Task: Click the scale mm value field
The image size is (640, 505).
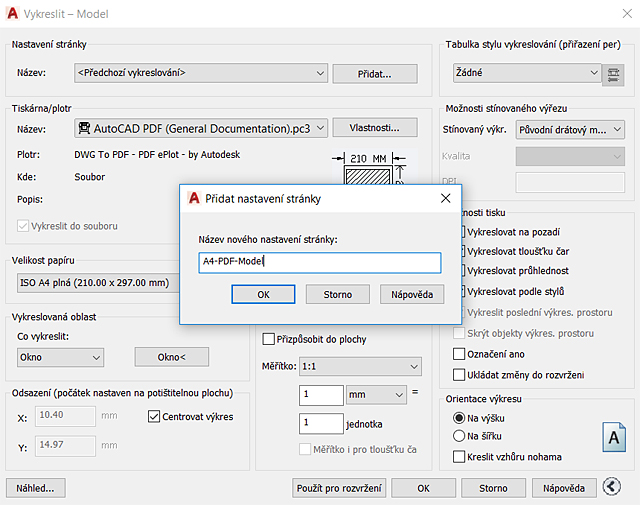Action: point(321,395)
